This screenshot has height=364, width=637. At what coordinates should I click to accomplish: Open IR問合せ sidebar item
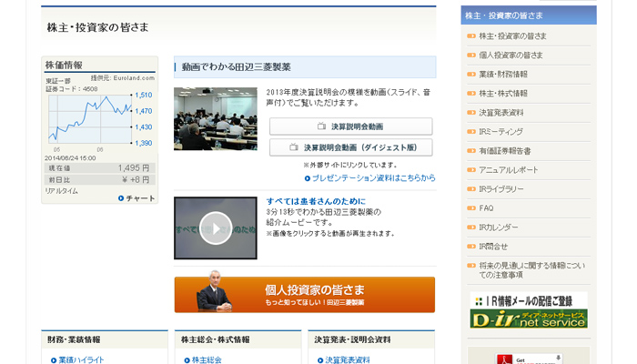coord(493,247)
